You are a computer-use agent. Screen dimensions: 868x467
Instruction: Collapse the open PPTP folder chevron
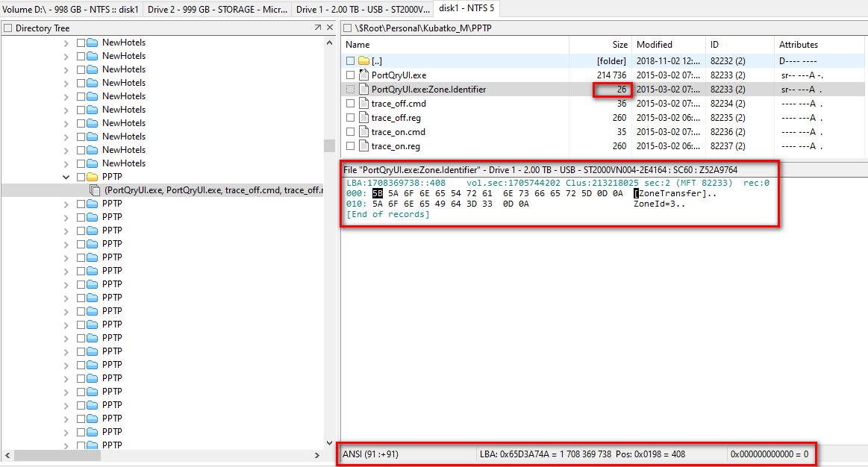click(66, 177)
